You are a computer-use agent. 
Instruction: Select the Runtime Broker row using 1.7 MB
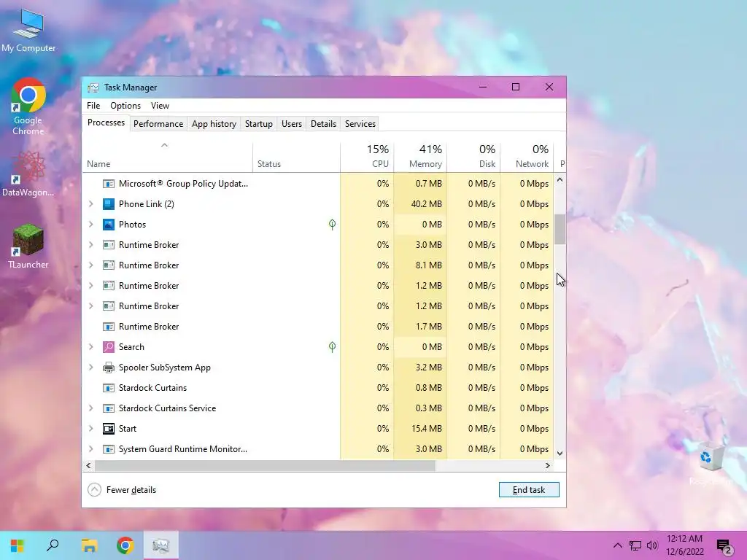coord(318,327)
